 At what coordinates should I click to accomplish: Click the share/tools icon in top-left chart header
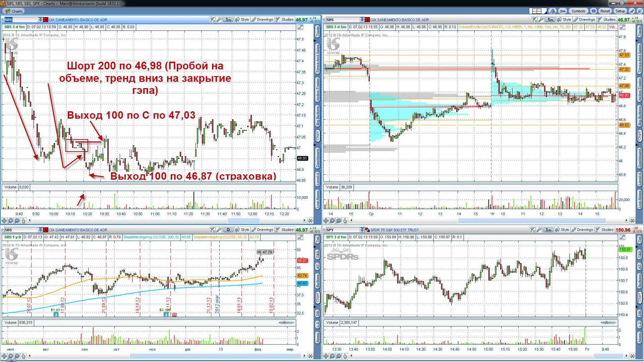click(212, 20)
